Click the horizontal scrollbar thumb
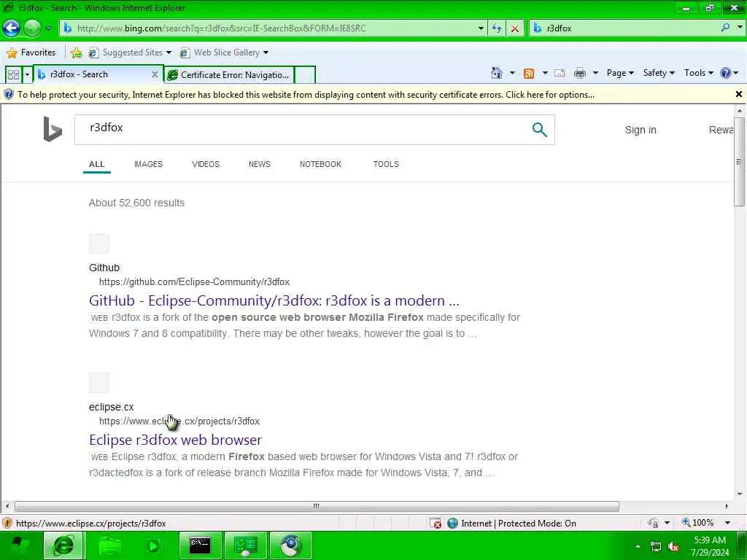 pos(317,506)
